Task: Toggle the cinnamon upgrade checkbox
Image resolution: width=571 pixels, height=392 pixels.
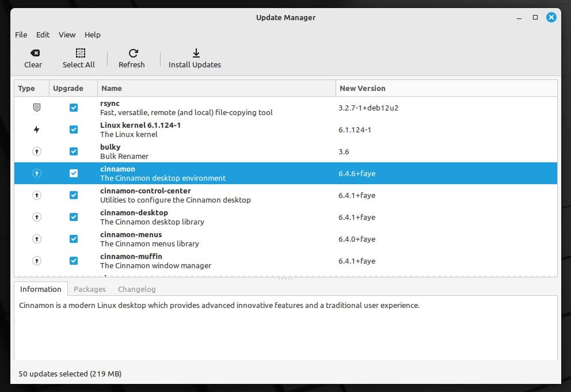Action: (x=74, y=173)
